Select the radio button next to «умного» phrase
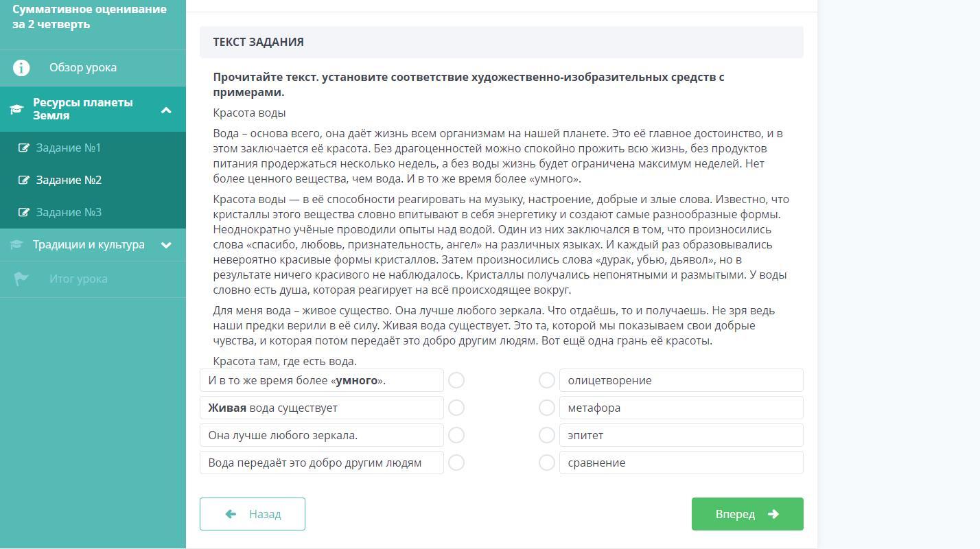This screenshot has height=549, width=980. [x=456, y=380]
